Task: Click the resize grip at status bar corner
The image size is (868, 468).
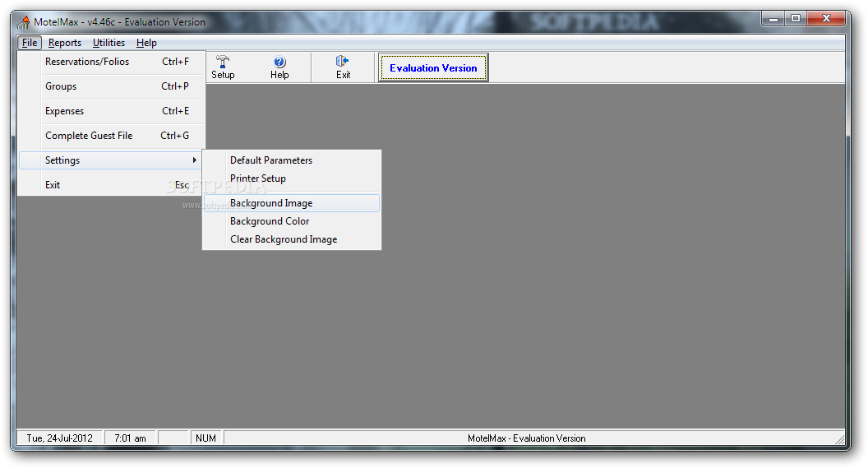Action: pos(840,440)
